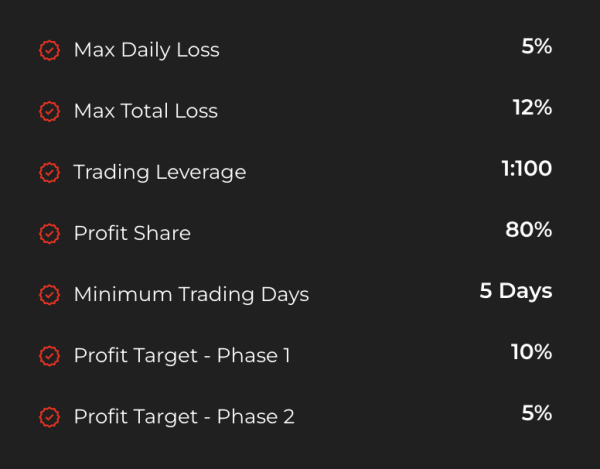The width and height of the screenshot is (600, 469).
Task: Click the 1:100 leverage value
Action: point(527,168)
